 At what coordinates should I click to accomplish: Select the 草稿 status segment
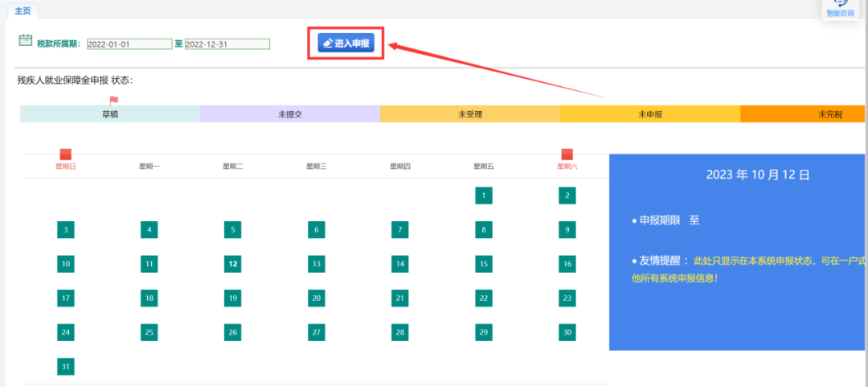point(110,114)
